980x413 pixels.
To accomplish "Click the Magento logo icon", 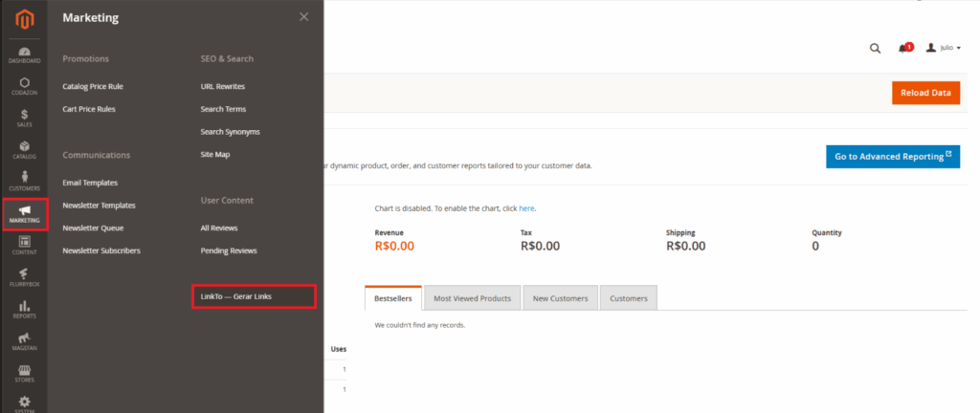I will click(x=23, y=17).
